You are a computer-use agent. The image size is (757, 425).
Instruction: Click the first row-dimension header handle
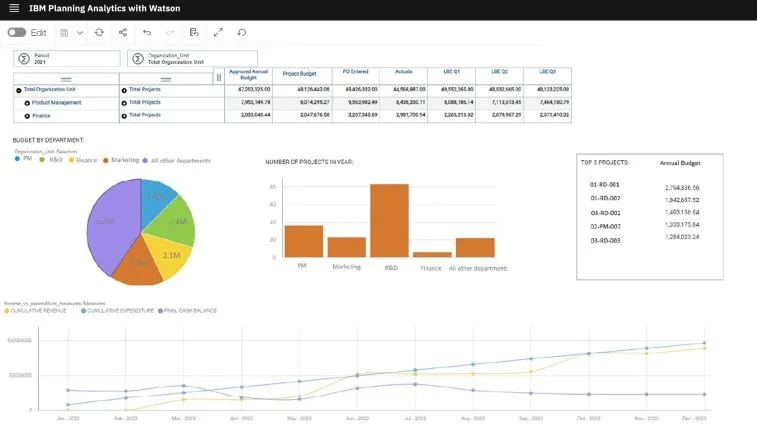66,79
